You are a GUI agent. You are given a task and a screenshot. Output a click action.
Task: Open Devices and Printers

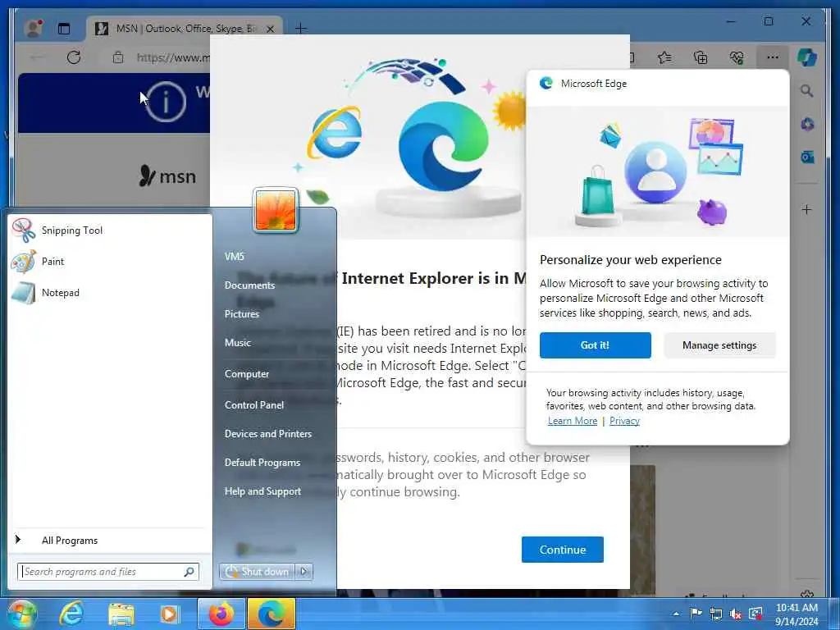pos(268,434)
